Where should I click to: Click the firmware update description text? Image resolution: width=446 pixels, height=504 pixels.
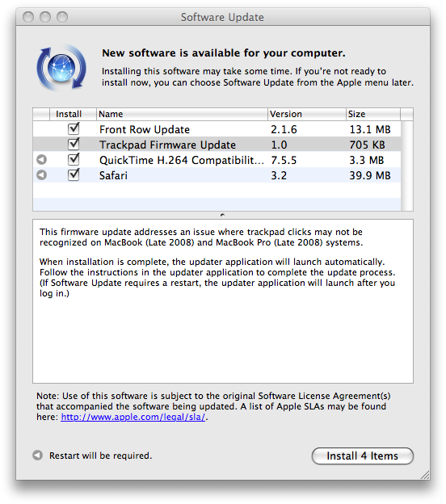(x=217, y=262)
